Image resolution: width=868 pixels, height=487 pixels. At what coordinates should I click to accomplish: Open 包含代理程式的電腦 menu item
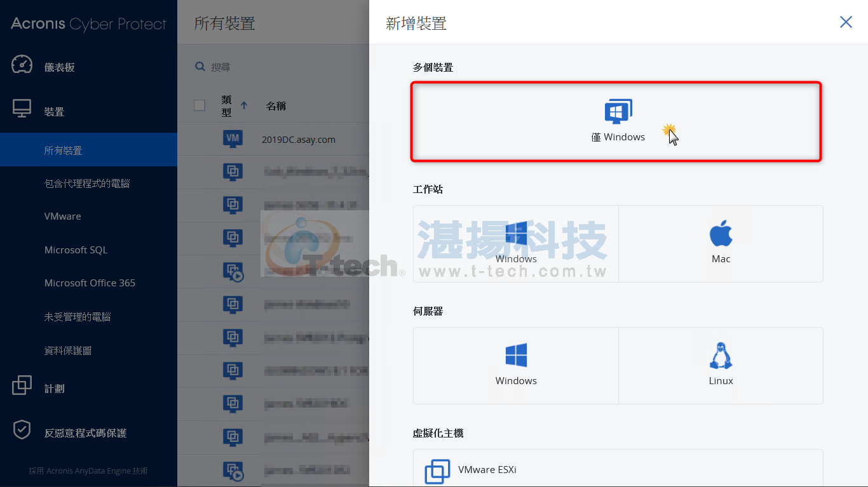pos(88,183)
